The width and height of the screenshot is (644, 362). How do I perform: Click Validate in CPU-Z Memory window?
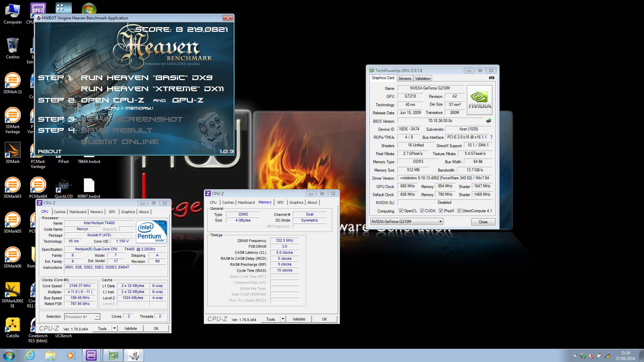click(x=299, y=319)
